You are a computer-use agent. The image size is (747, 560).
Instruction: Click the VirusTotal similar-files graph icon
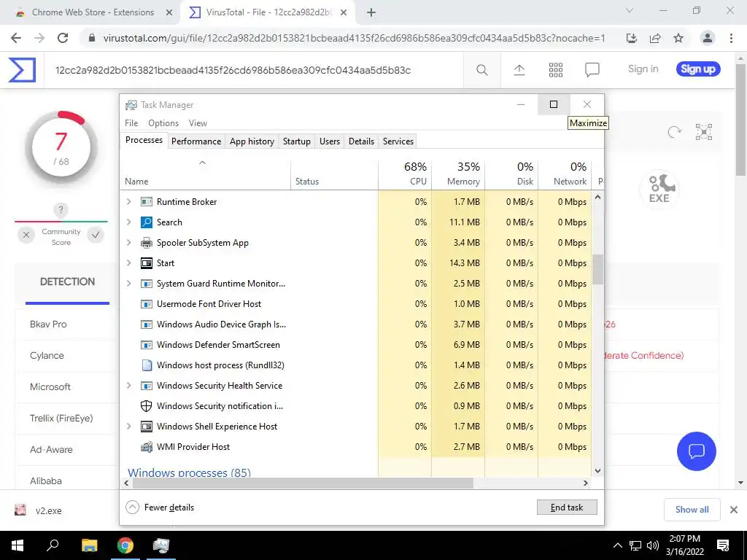tap(704, 132)
